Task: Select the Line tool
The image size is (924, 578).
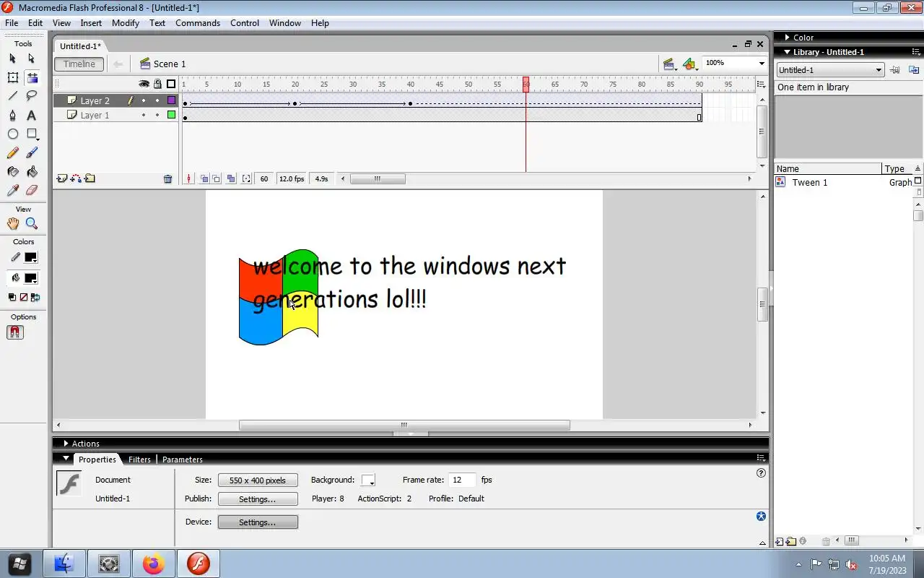Action: (x=12, y=96)
